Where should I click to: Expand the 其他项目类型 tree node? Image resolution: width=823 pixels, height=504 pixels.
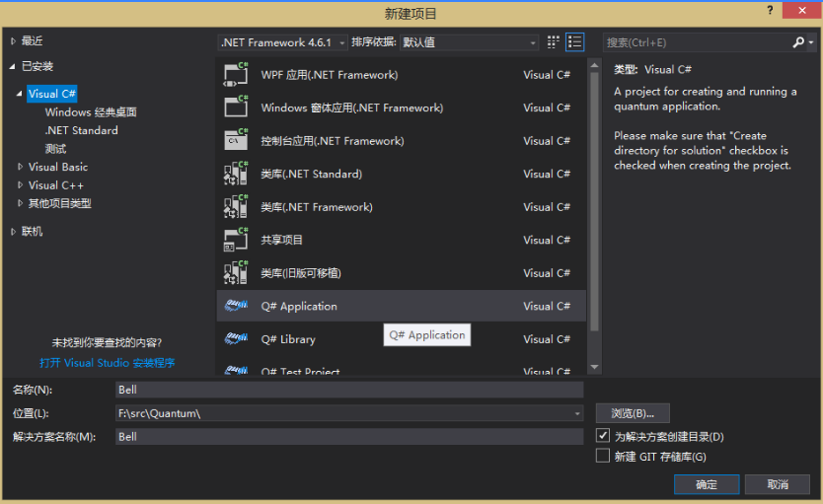pyautogui.click(x=20, y=203)
